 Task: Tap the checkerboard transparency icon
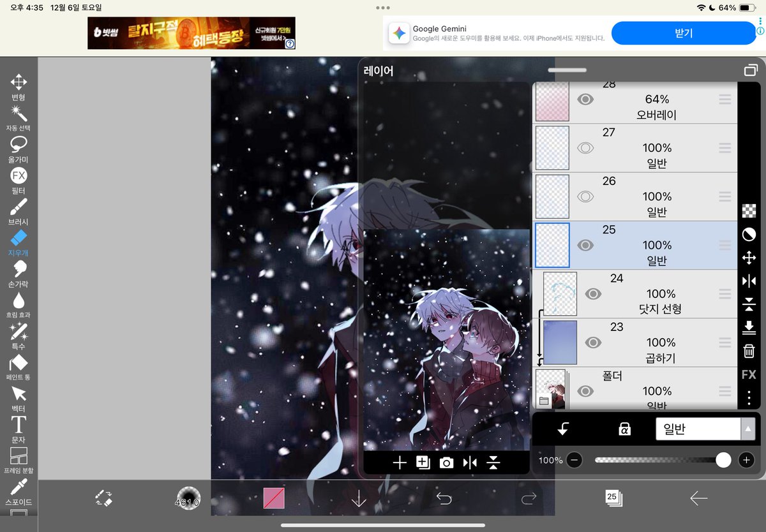tap(749, 211)
